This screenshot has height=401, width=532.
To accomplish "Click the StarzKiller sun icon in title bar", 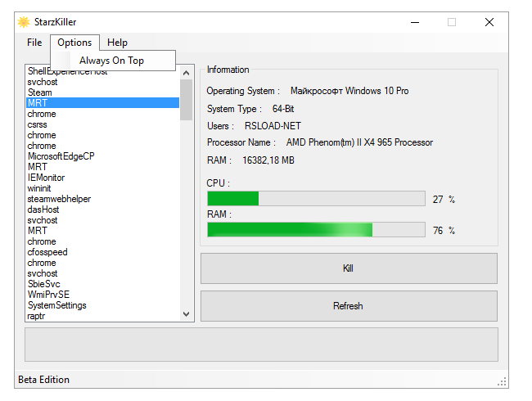I will (24, 22).
